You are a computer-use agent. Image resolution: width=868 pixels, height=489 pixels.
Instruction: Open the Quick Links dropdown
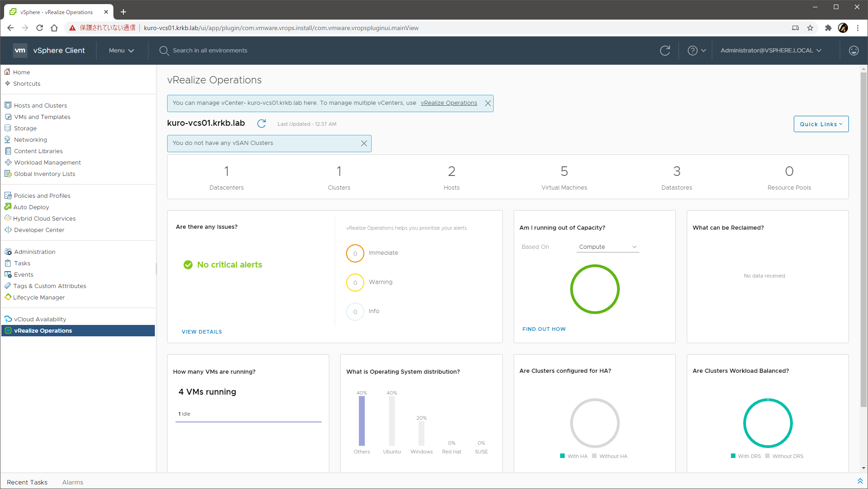pyautogui.click(x=820, y=124)
